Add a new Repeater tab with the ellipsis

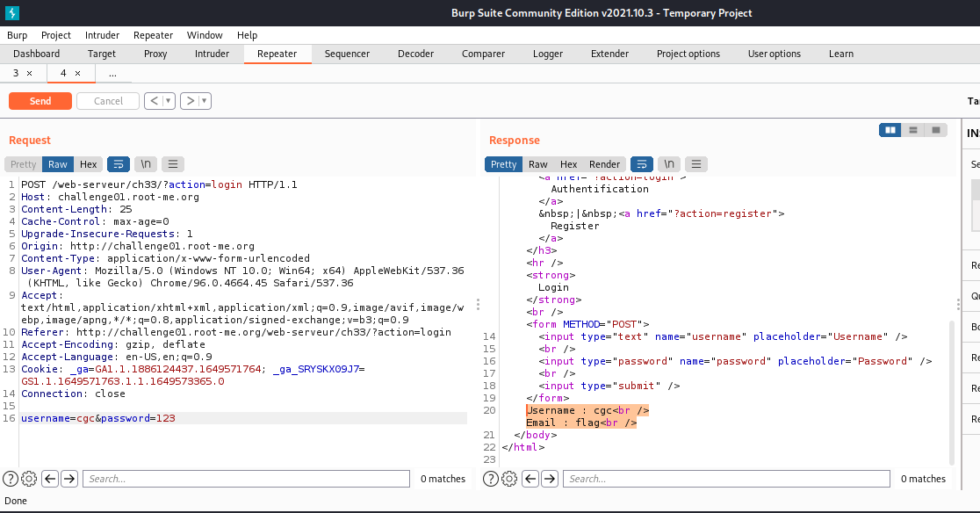[112, 74]
